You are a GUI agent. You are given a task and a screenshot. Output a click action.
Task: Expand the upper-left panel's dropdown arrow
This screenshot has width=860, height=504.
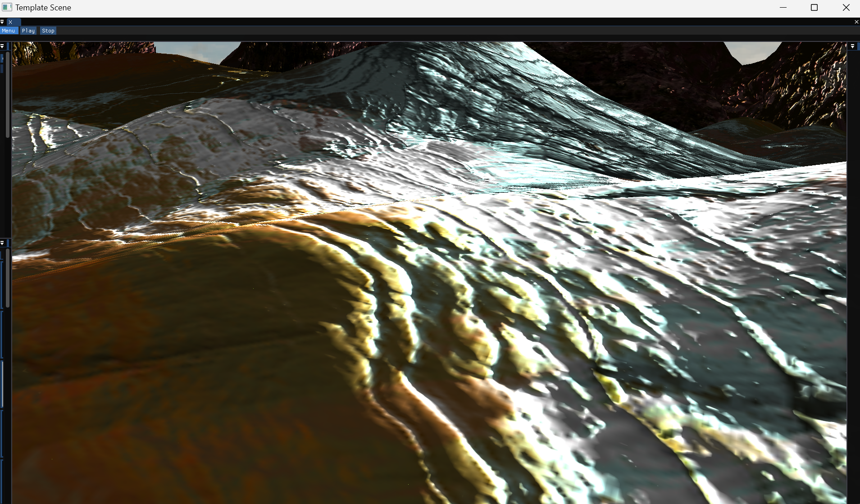[x=2, y=46]
